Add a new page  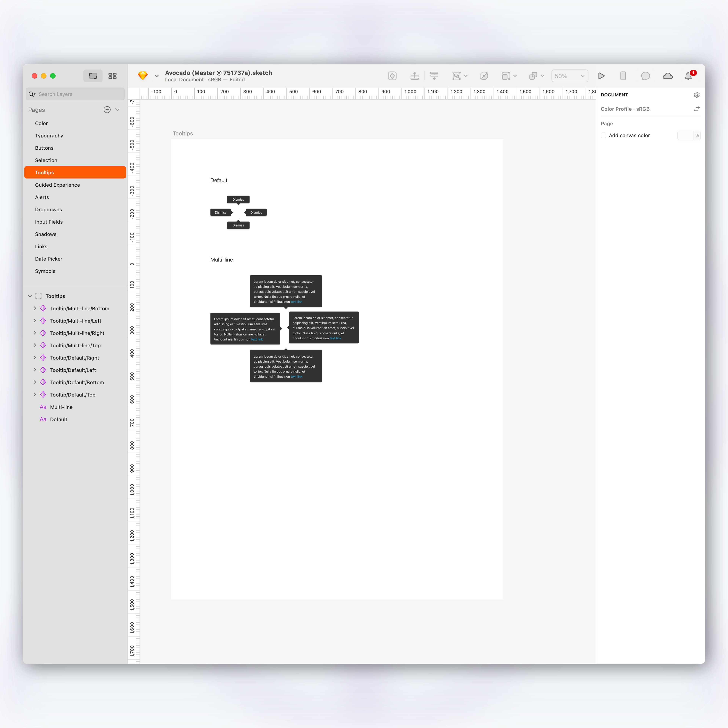coord(107,110)
